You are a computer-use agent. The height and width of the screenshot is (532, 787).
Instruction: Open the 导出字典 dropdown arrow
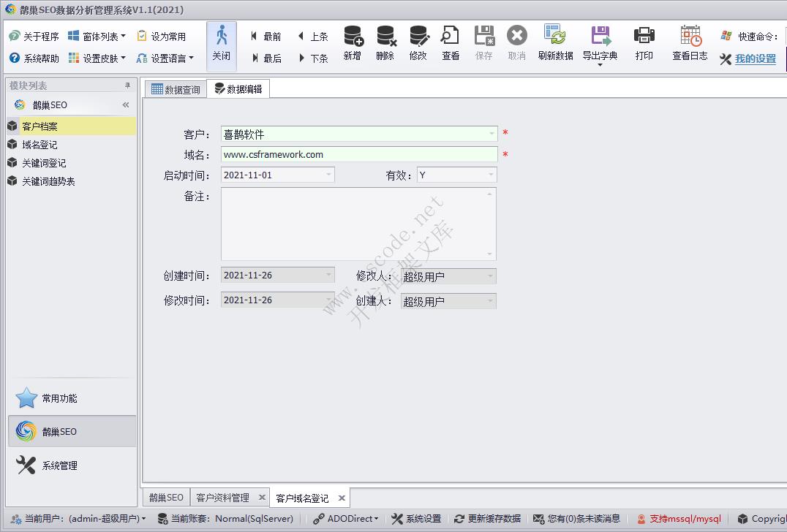pos(600,66)
